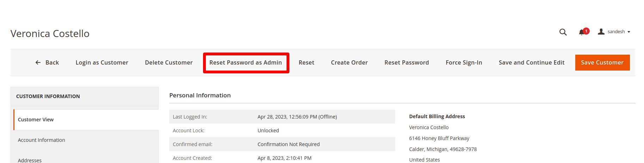Open the Account Information tab
The width and height of the screenshot is (644, 163).
pos(41,140)
